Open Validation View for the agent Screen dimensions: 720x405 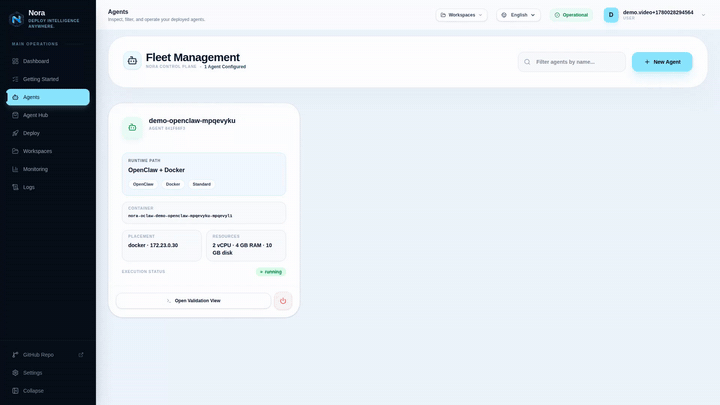[193, 301]
